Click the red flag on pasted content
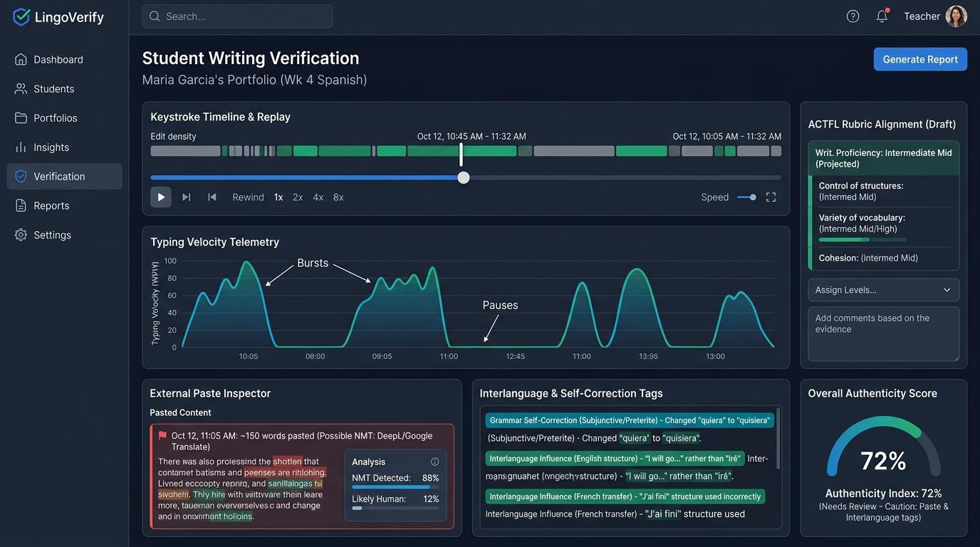Image resolution: width=980 pixels, height=547 pixels. [x=162, y=435]
